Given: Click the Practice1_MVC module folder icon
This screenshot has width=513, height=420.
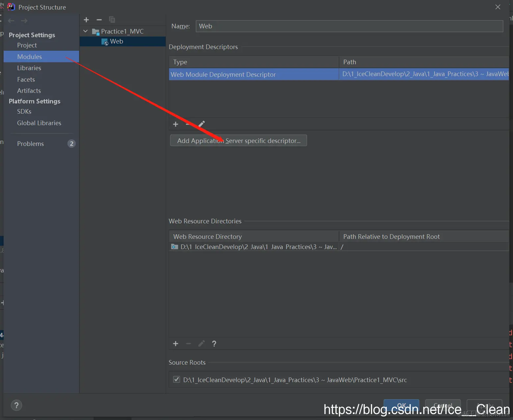Looking at the screenshot, I should [96, 32].
